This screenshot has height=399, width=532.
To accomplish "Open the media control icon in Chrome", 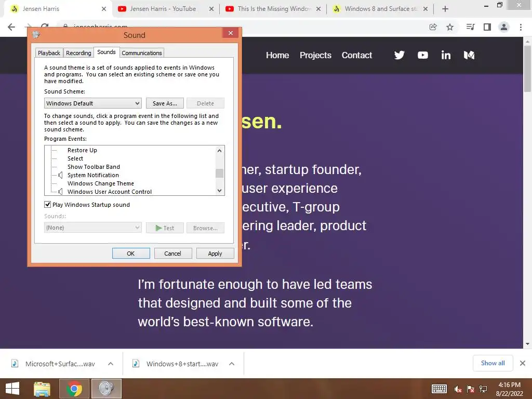I will pos(470,27).
